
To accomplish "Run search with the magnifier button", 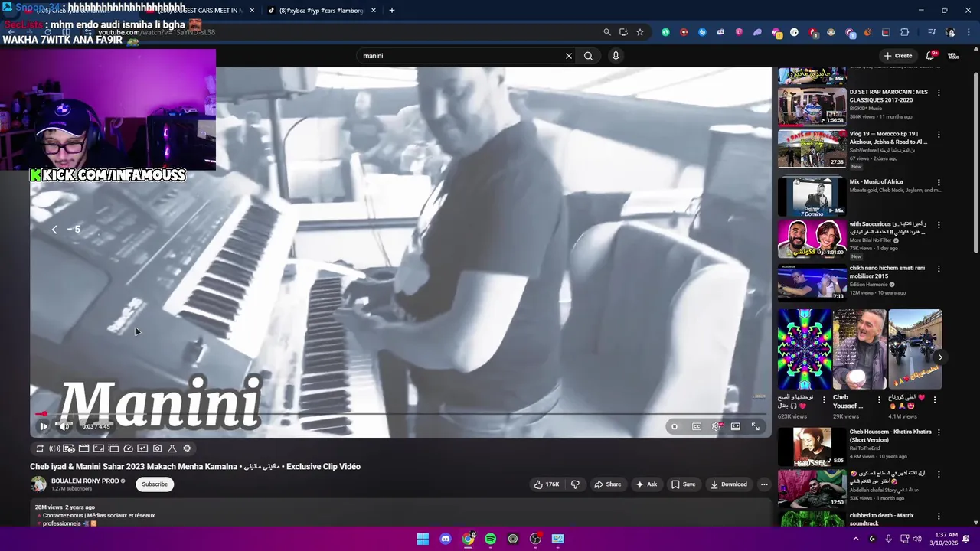I will pyautogui.click(x=588, y=56).
